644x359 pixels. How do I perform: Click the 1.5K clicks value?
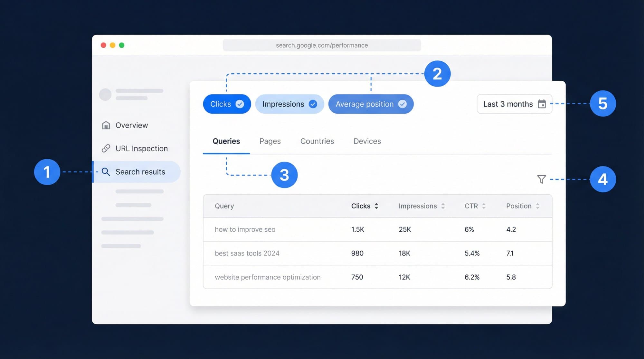357,229
